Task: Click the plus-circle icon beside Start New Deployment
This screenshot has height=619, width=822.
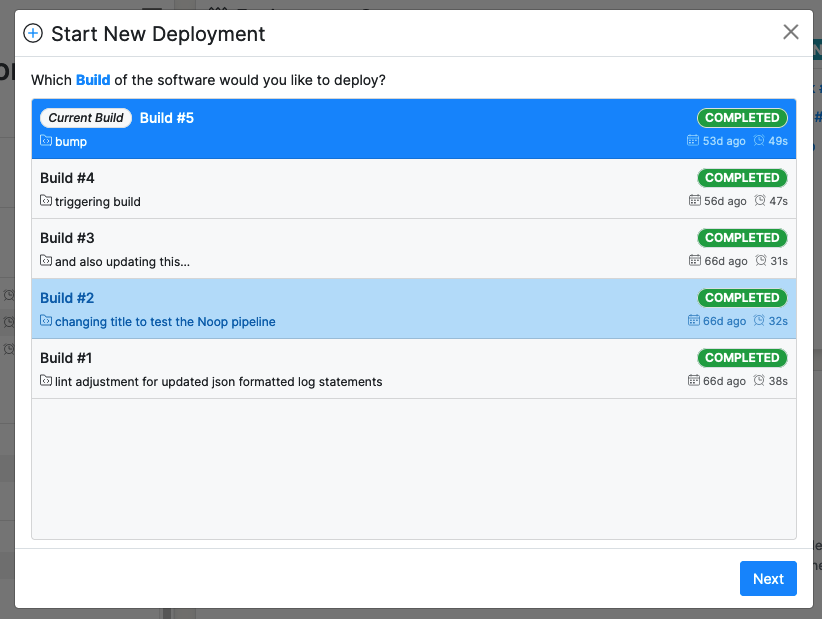Action: pyautogui.click(x=33, y=33)
